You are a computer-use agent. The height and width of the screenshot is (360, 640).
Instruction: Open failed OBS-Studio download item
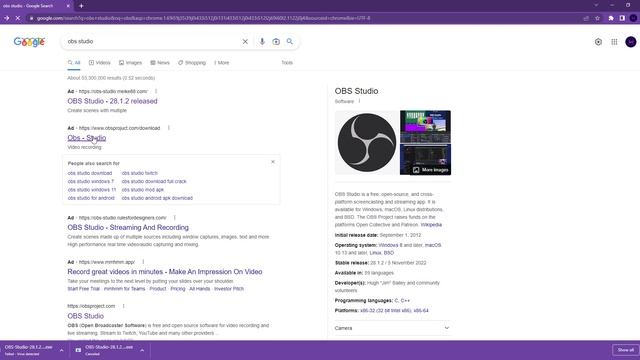pyautogui.click(x=29, y=350)
